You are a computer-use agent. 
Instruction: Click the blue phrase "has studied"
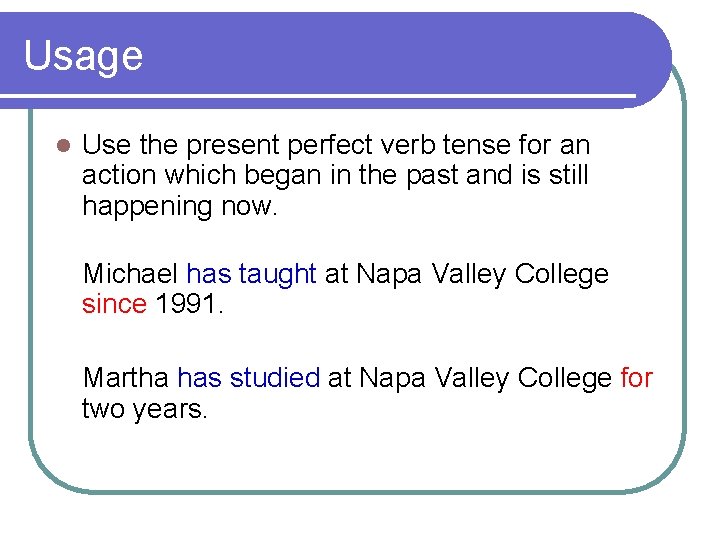coord(248,378)
